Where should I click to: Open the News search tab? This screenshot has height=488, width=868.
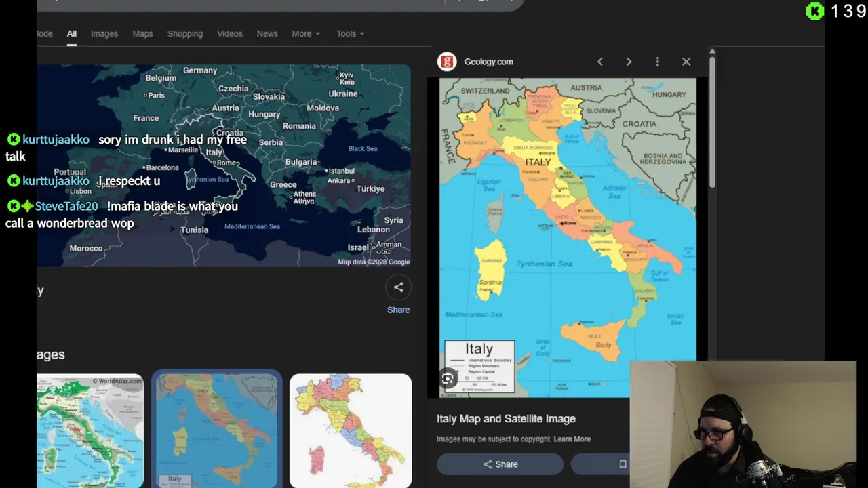[267, 33]
